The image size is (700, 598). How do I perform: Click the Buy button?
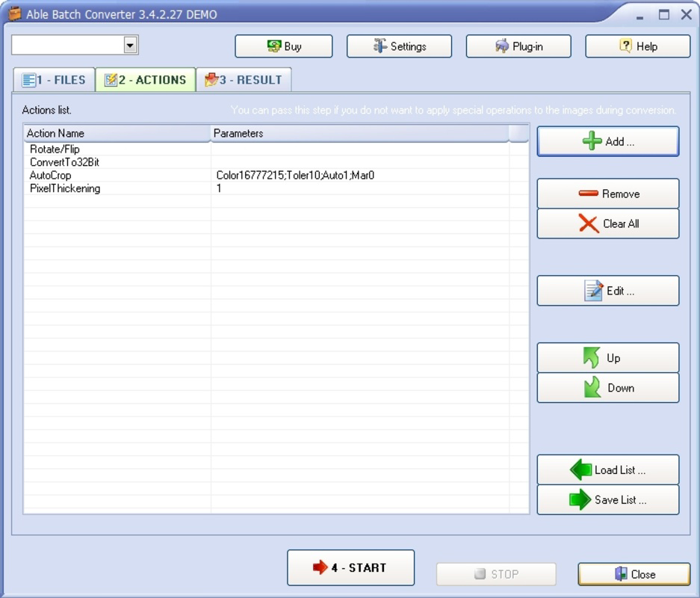pyautogui.click(x=283, y=46)
